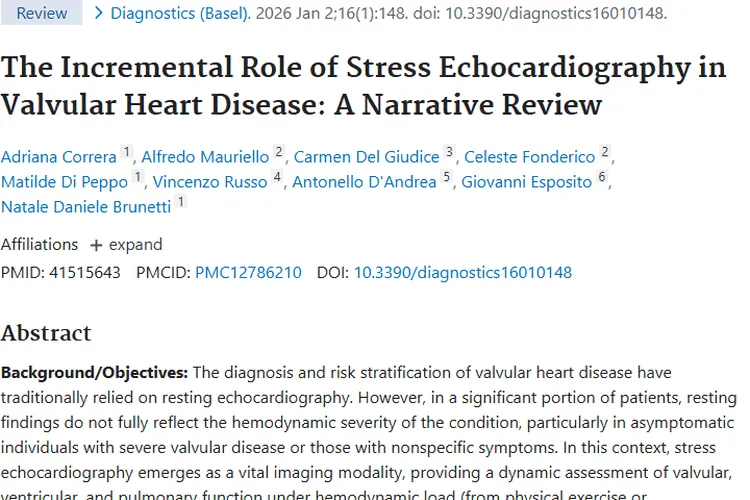Open author Vincenzo Russo's link

click(x=210, y=181)
